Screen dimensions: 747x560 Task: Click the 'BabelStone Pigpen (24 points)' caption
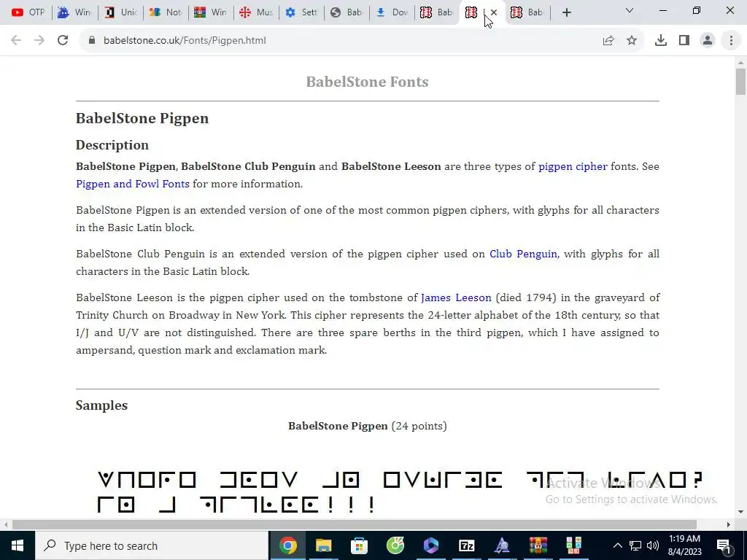point(368,426)
